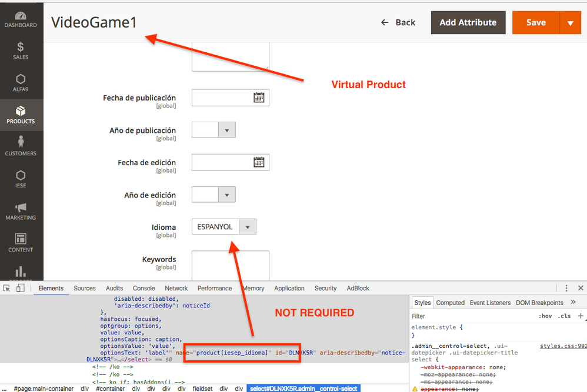Expand the Año de publicación dropdown
The image size is (587, 392).
[x=226, y=130]
